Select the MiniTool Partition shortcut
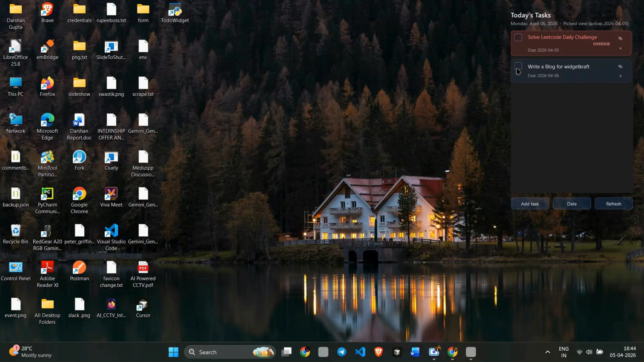Viewport: 644px width, 362px height. click(47, 164)
